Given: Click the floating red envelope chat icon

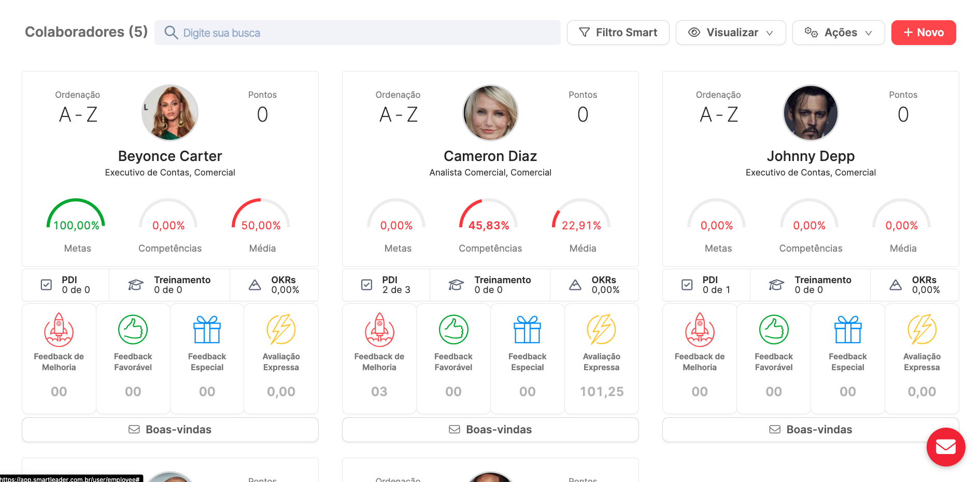Looking at the screenshot, I should coord(945,447).
